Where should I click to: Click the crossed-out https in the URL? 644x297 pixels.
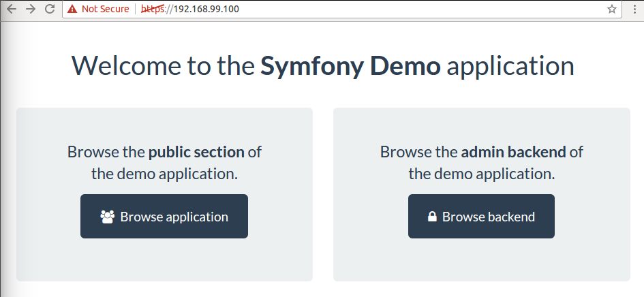coord(153,10)
